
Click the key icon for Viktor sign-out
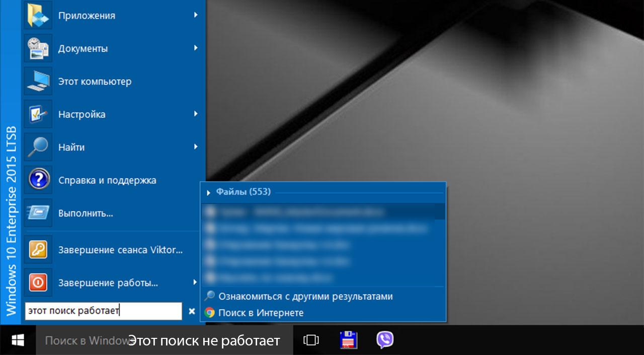click(x=38, y=250)
